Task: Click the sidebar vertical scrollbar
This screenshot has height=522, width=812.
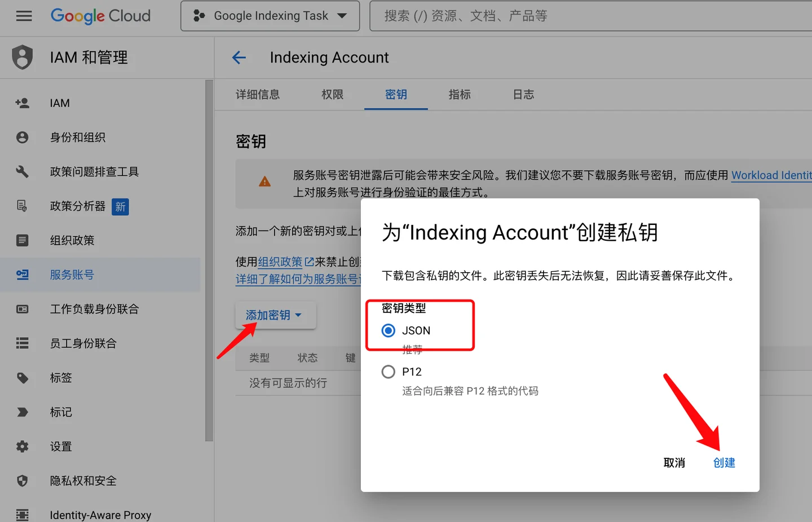Action: (209, 260)
